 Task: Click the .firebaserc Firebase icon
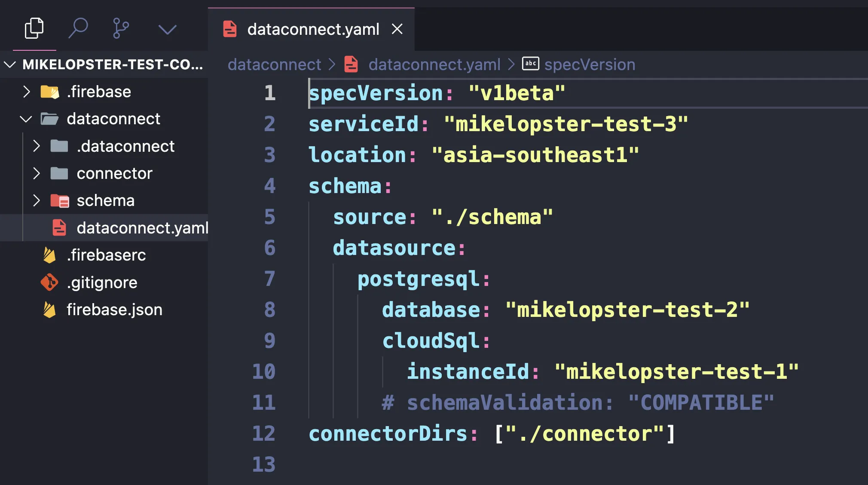coord(49,255)
